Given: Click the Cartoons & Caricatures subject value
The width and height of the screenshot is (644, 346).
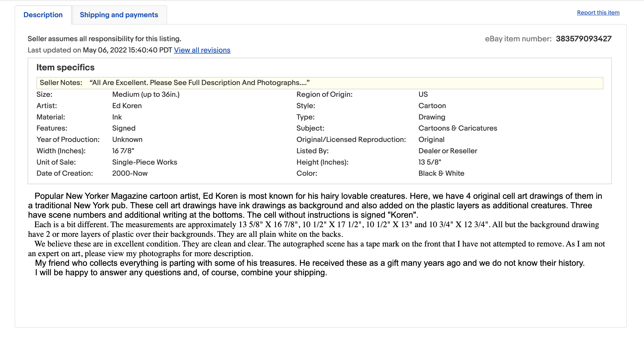Looking at the screenshot, I should [x=457, y=128].
